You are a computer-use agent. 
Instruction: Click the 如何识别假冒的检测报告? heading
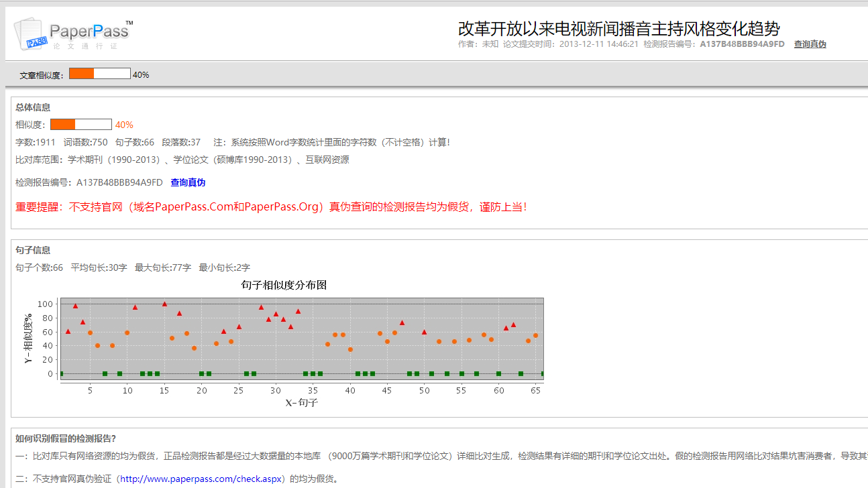(x=66, y=438)
